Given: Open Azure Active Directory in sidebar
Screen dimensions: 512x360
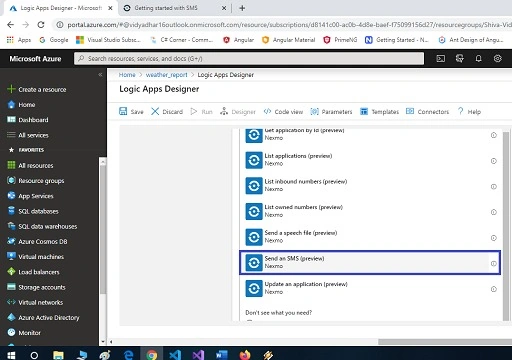Looking at the screenshot, I should pyautogui.click(x=43, y=317).
